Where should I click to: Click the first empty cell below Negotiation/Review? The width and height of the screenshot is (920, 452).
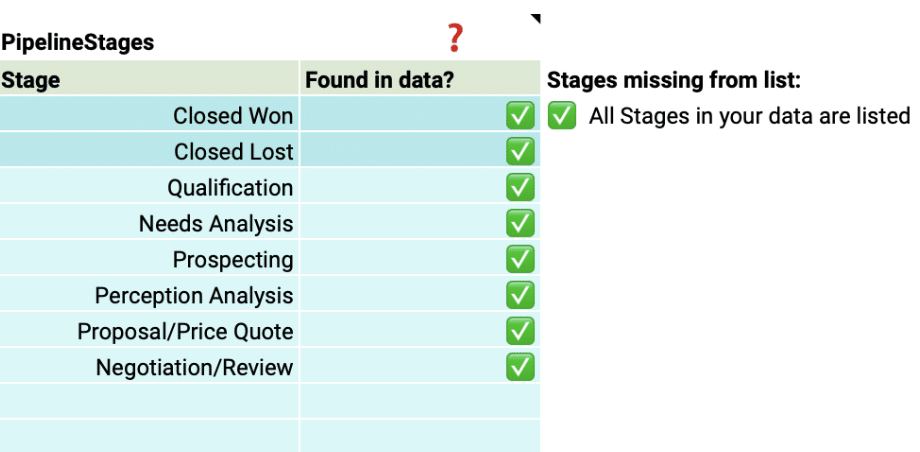150,401
